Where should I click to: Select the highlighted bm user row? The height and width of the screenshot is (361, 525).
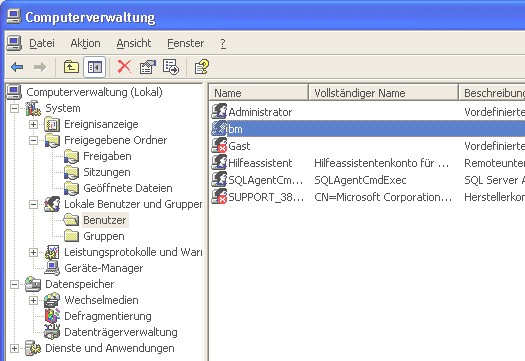coord(367,129)
